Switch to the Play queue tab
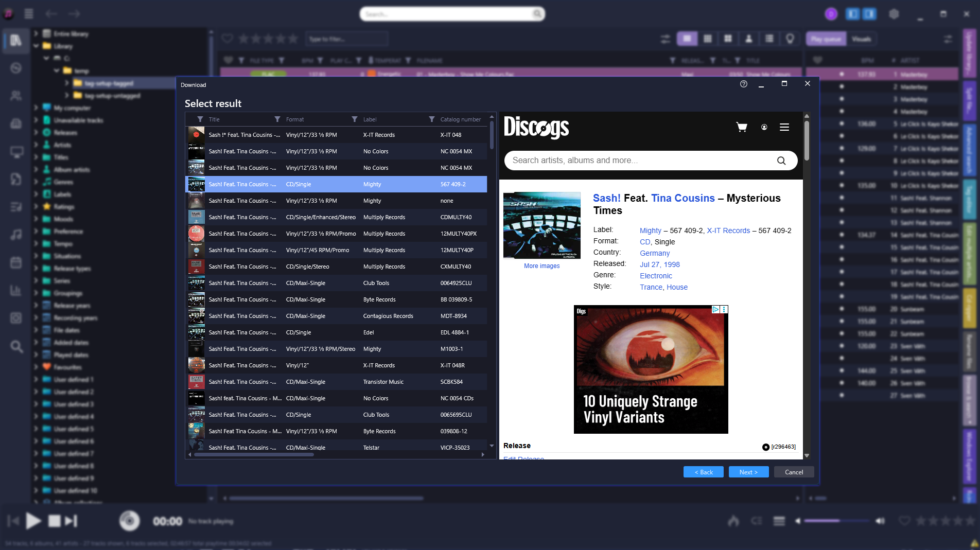The width and height of the screenshot is (980, 550). coord(826,39)
